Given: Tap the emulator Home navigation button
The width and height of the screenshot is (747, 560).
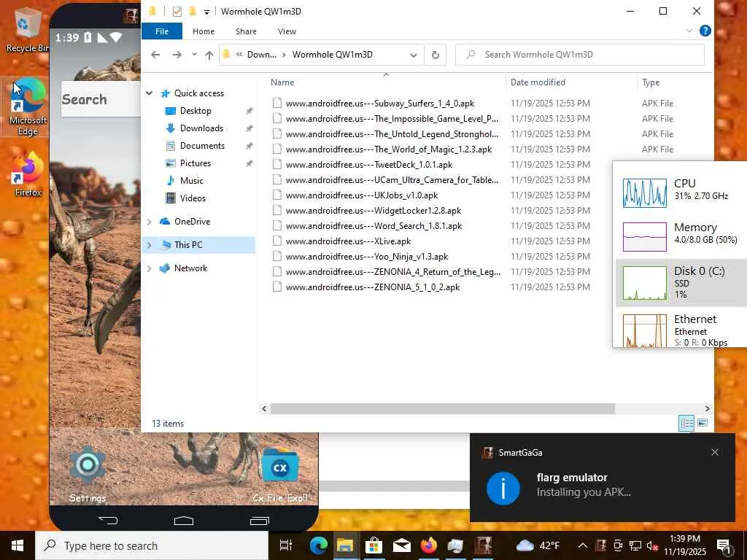Looking at the screenshot, I should pos(184,521).
